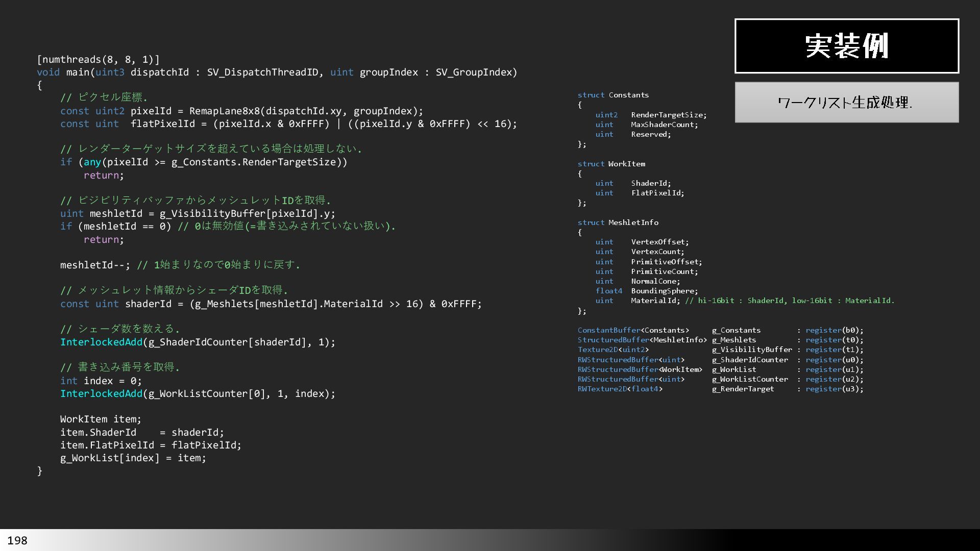Image resolution: width=980 pixels, height=551 pixels.
Task: Click the InterlockedAdd g_WorkListCounter line
Action: click(x=198, y=394)
